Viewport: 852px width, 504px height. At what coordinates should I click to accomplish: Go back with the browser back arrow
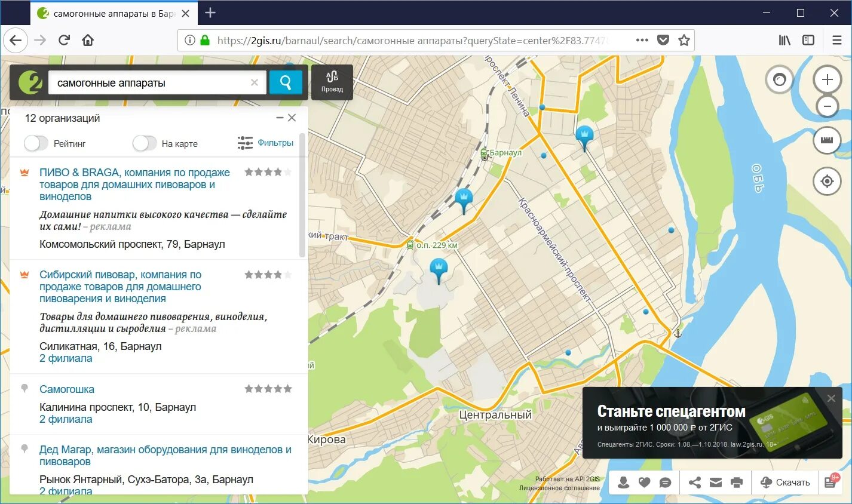point(16,40)
